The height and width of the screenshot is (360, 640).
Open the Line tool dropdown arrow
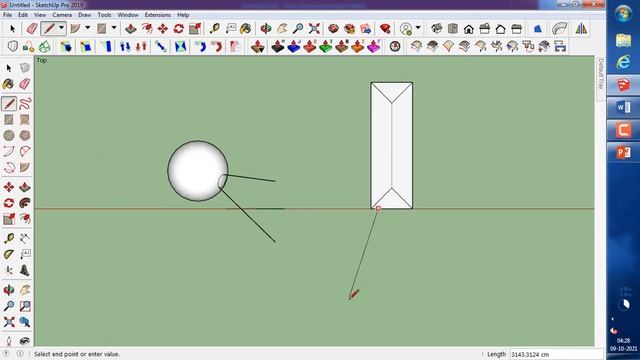click(x=61, y=29)
